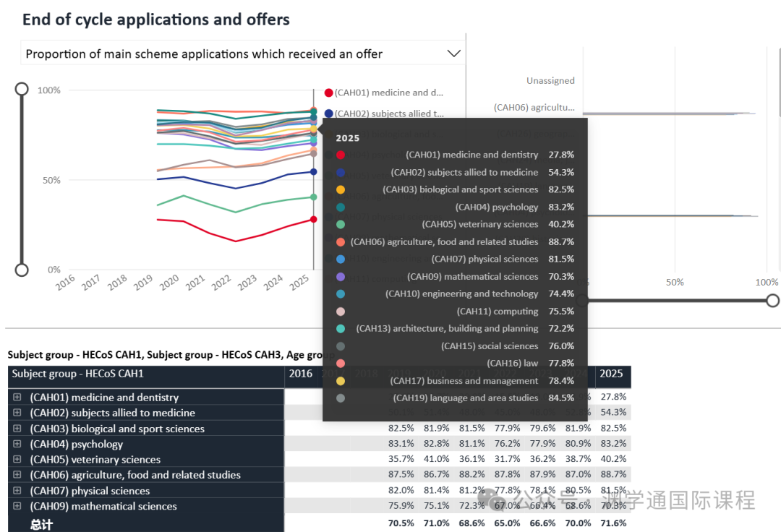Expand the (CAH06) agriculture, food row
The image size is (781, 532).
[x=17, y=475]
